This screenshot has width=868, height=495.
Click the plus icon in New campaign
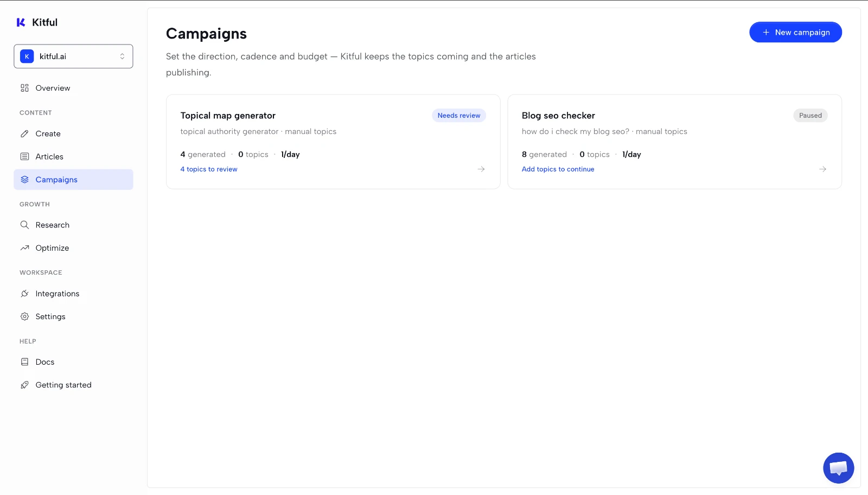coord(766,33)
